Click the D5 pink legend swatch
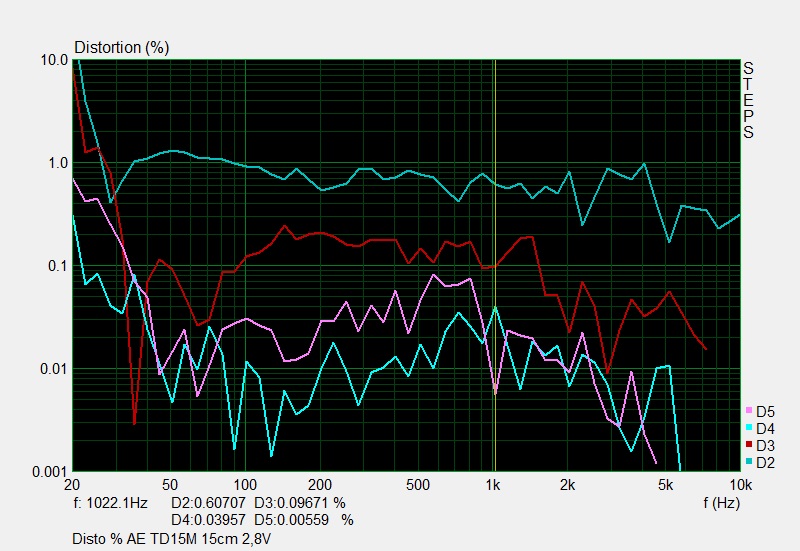 tap(748, 411)
